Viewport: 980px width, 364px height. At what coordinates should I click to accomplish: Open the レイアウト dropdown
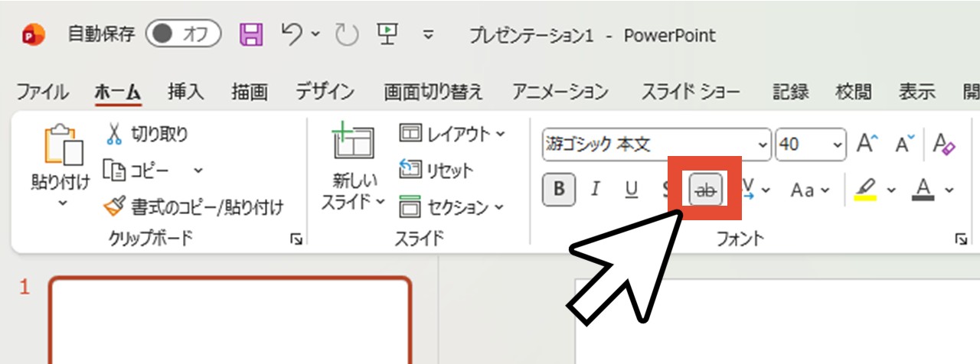coord(452,135)
